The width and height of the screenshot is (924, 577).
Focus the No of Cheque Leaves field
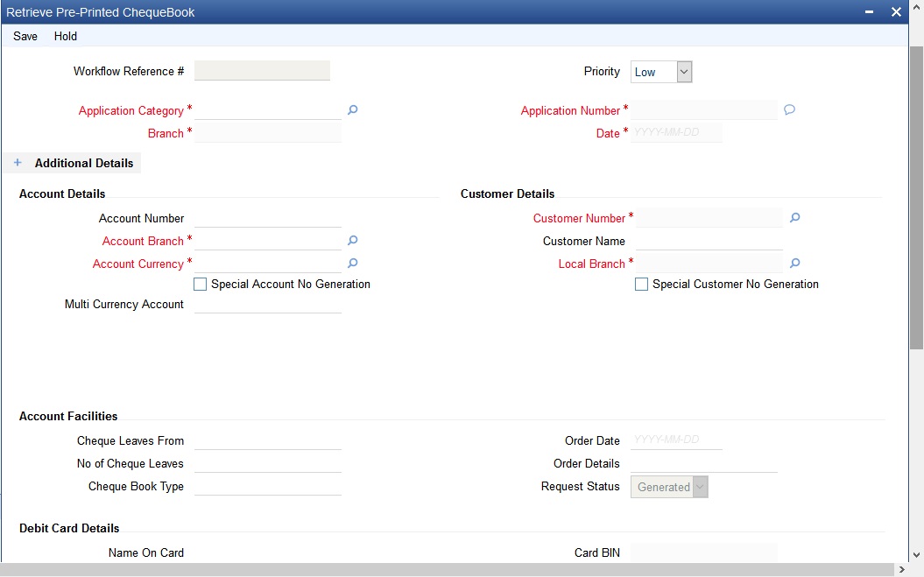268,463
